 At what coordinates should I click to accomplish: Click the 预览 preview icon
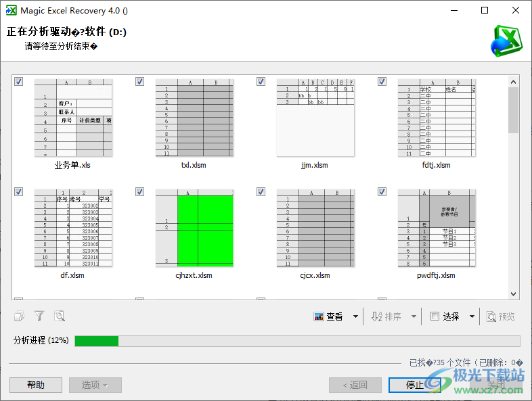click(x=491, y=316)
